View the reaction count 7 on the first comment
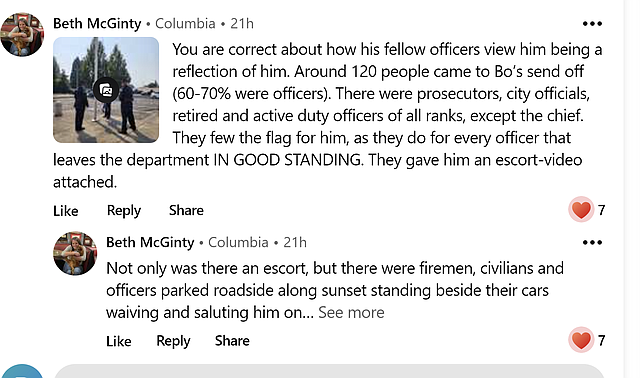Screen dimensions: 640x378 pos(601,210)
